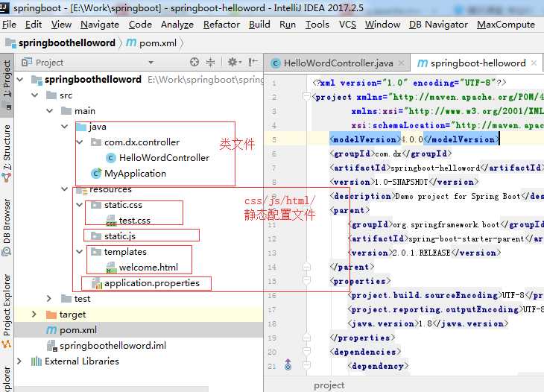Hide the Project tool window icon
This screenshot has width=544, height=392.
click(x=253, y=62)
